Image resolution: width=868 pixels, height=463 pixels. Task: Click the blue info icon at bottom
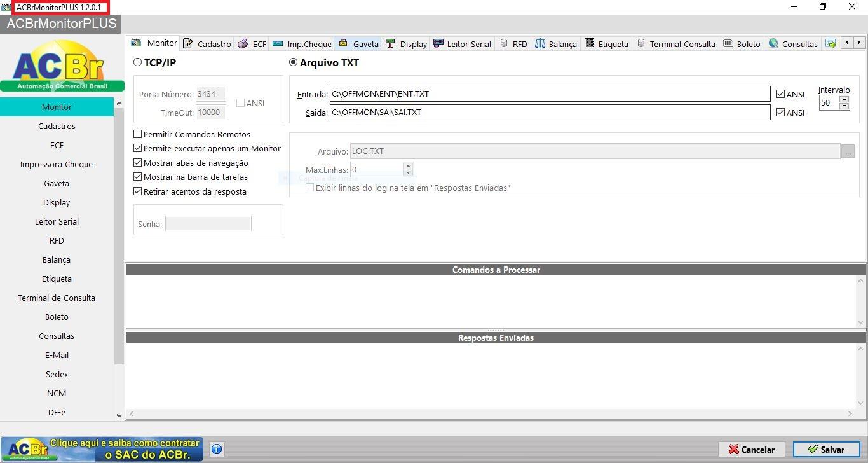217,449
